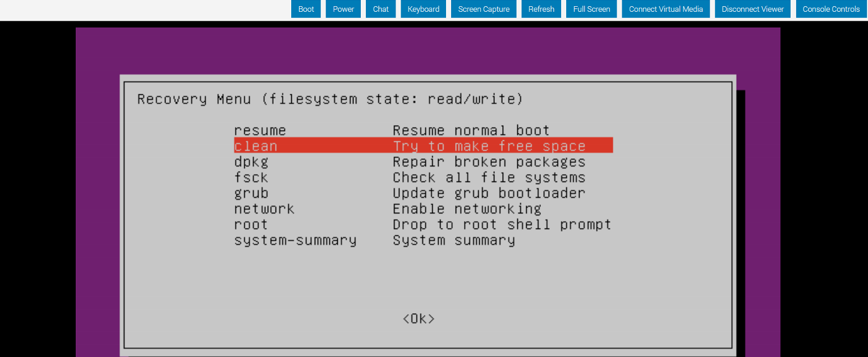Open the Keyboard options button
868x357 pixels.
(x=424, y=9)
